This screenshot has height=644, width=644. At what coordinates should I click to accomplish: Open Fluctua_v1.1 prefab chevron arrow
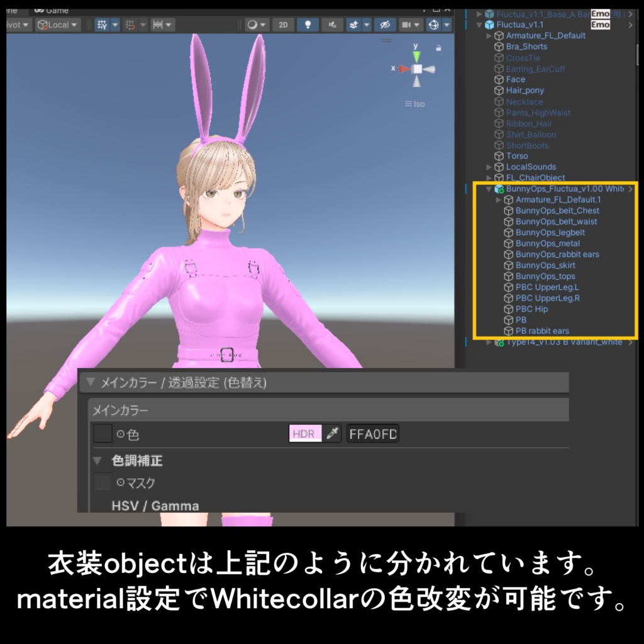630,25
